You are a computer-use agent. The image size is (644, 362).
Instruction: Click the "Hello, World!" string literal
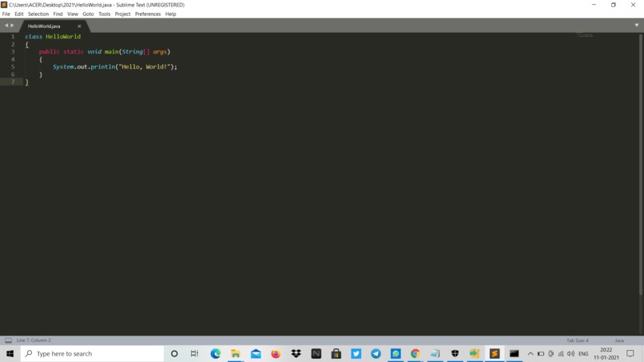click(x=144, y=66)
